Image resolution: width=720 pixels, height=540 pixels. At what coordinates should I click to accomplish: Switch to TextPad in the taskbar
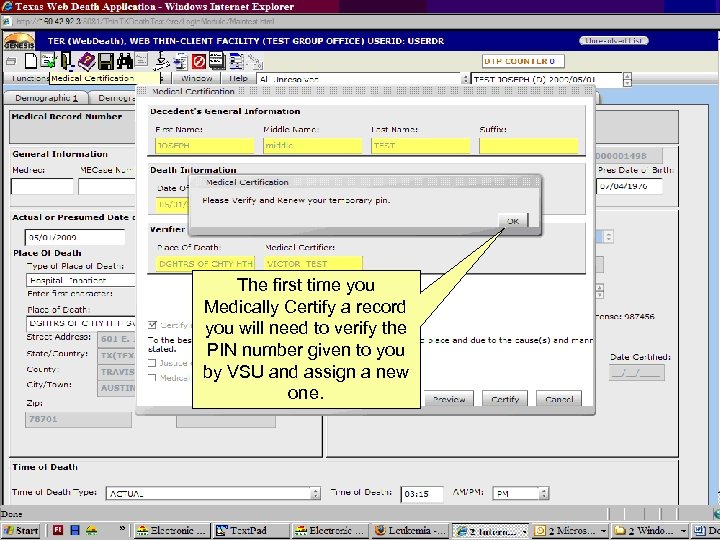[250, 530]
